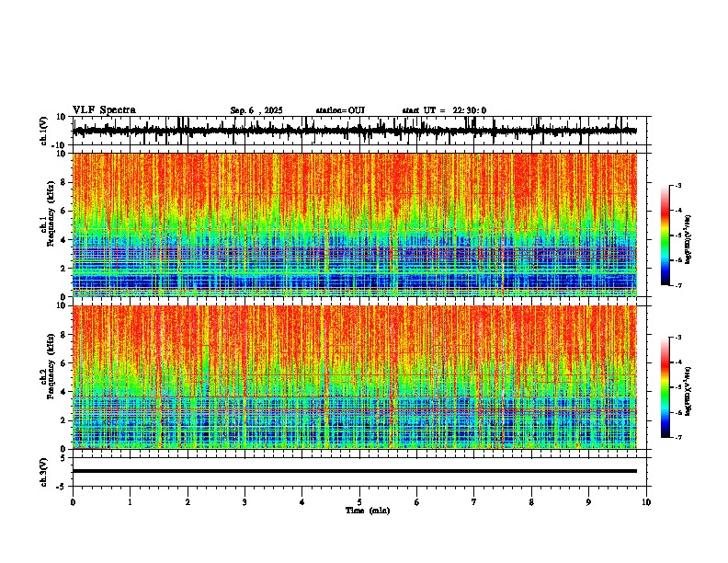Click the upper color scale bar beside ch.1
Viewport: 728px width, 563px height.
coord(665,236)
